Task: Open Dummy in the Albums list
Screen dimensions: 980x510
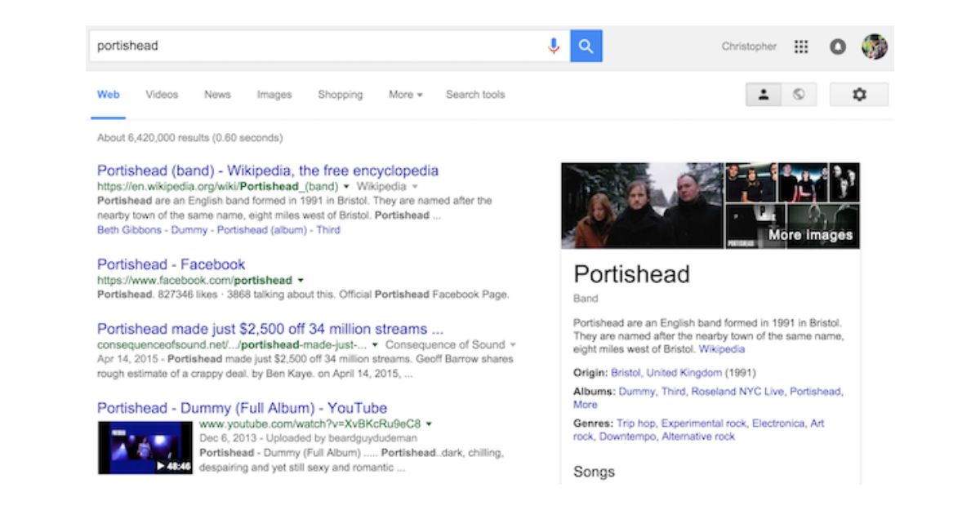Action: pyautogui.click(x=636, y=392)
